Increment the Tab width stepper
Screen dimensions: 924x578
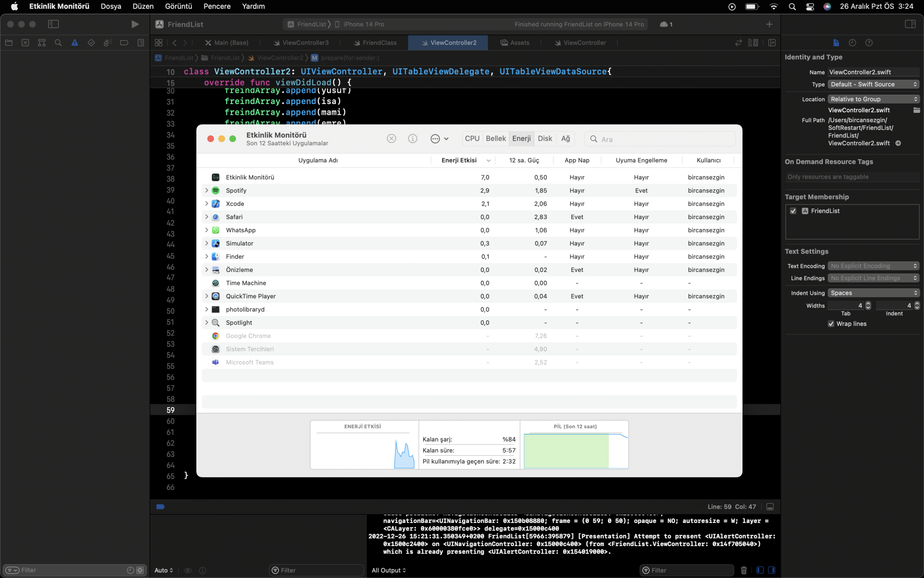point(868,303)
